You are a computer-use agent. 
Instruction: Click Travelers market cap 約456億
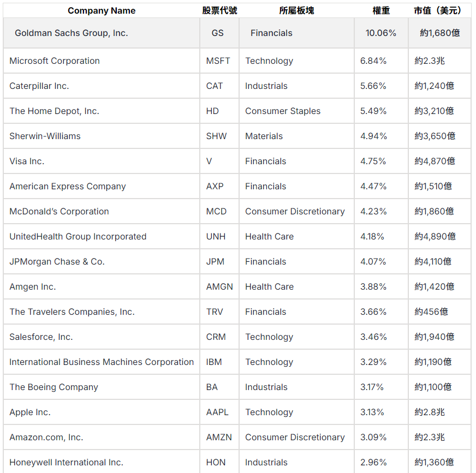[x=431, y=312]
